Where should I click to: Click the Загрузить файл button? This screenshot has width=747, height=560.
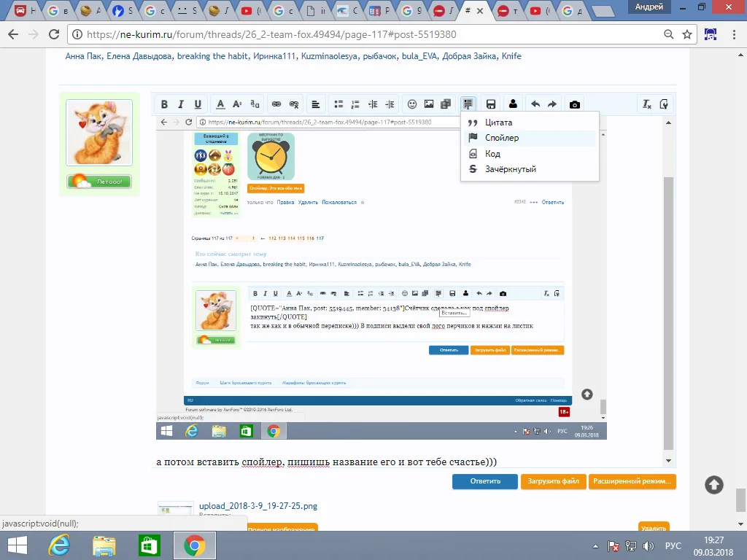click(553, 481)
